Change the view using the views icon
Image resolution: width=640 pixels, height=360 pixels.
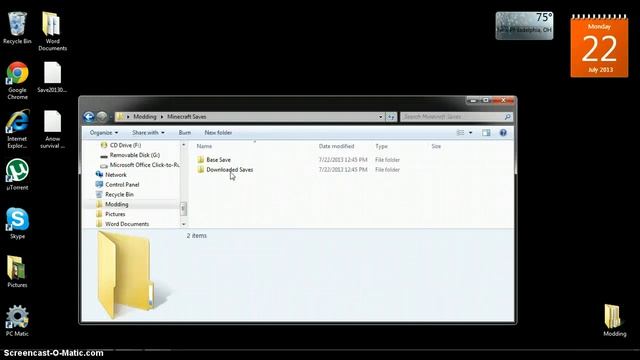pyautogui.click(x=460, y=133)
